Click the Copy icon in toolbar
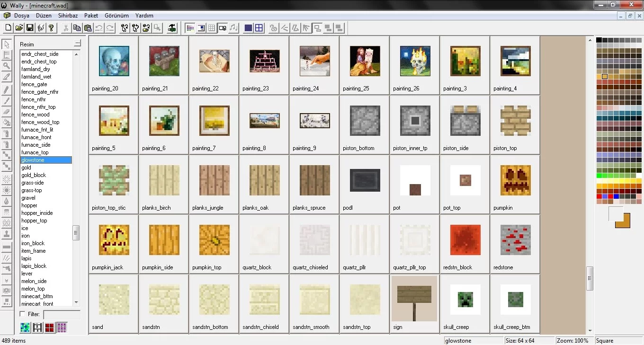 pyautogui.click(x=77, y=28)
